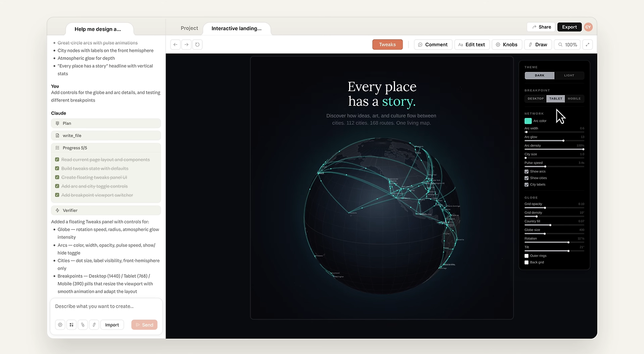
Task: Select the Draw tool
Action: click(538, 45)
